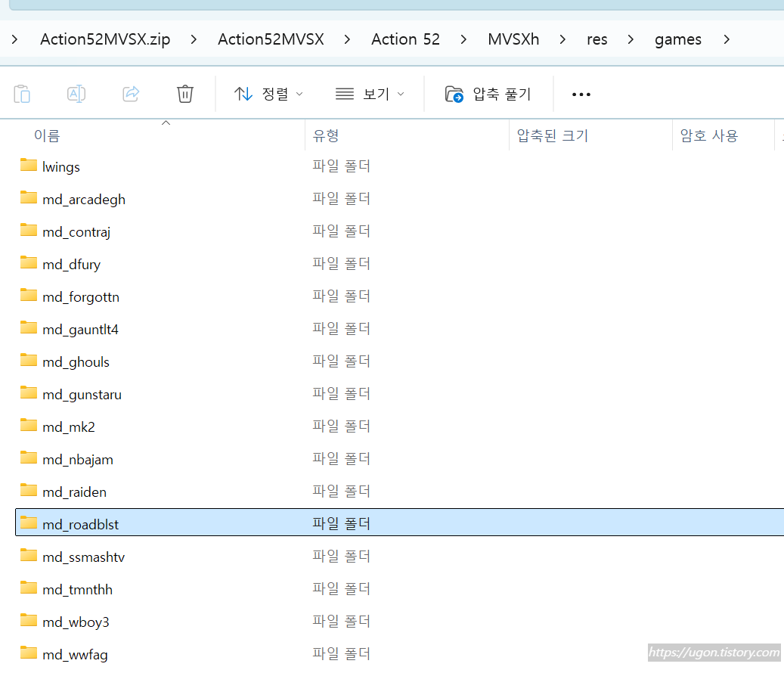Expand the chevron after Action 52
The width and height of the screenshot is (784, 673).
[x=463, y=39]
